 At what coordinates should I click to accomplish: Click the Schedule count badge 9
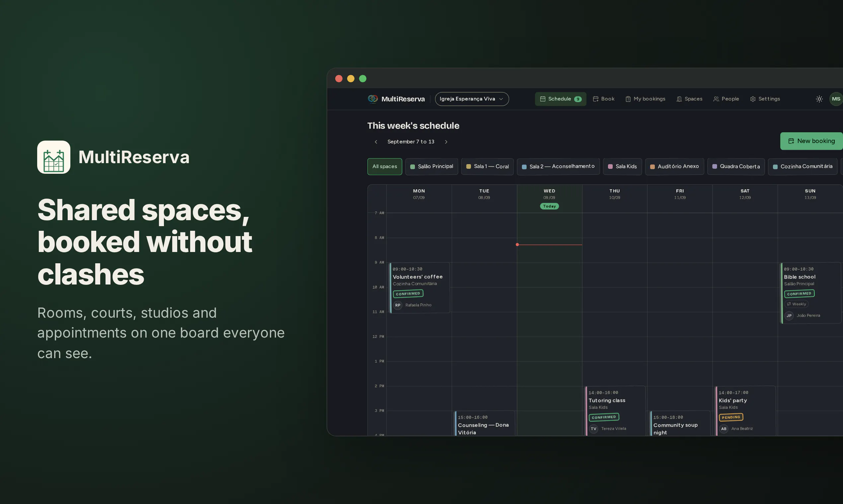[x=577, y=99]
